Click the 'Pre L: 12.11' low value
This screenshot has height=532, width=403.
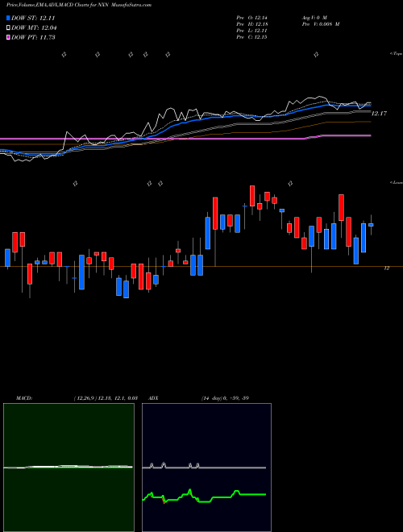tap(251, 31)
